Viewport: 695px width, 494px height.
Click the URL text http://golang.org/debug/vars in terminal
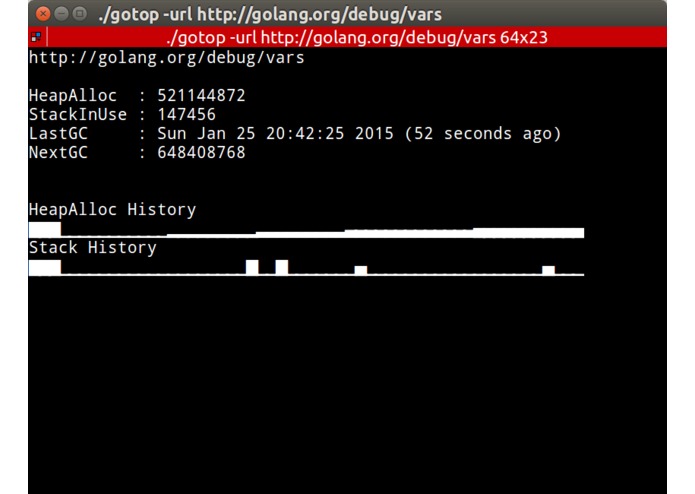167,58
